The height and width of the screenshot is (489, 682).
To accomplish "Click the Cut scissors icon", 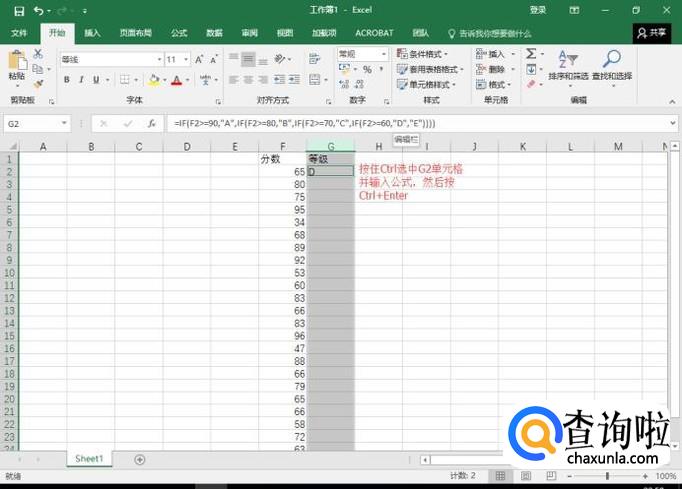I will point(38,54).
